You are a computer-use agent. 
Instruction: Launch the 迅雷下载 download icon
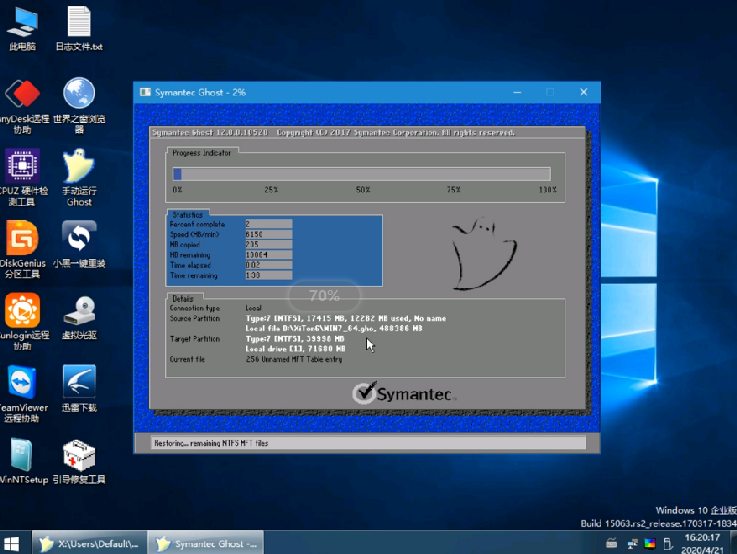point(79,382)
